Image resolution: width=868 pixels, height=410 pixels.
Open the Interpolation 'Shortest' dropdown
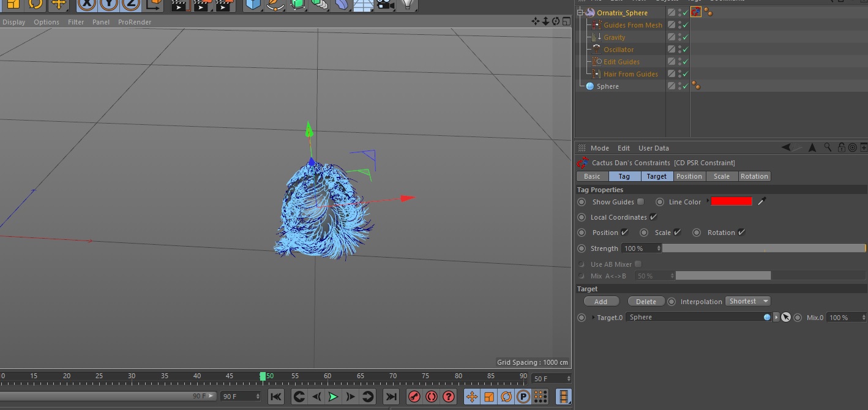[747, 301]
